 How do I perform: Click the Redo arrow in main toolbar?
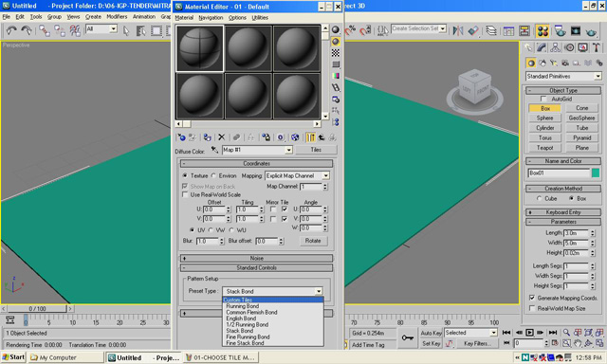point(27,30)
